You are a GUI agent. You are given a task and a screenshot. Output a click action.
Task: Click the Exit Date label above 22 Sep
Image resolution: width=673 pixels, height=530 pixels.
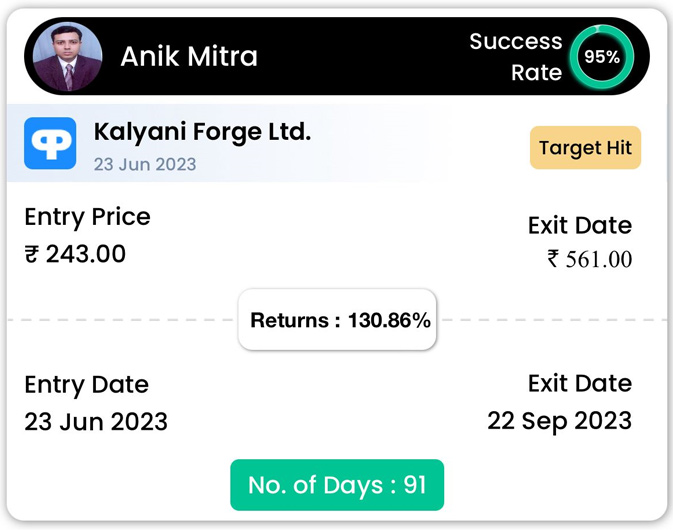pyautogui.click(x=580, y=383)
